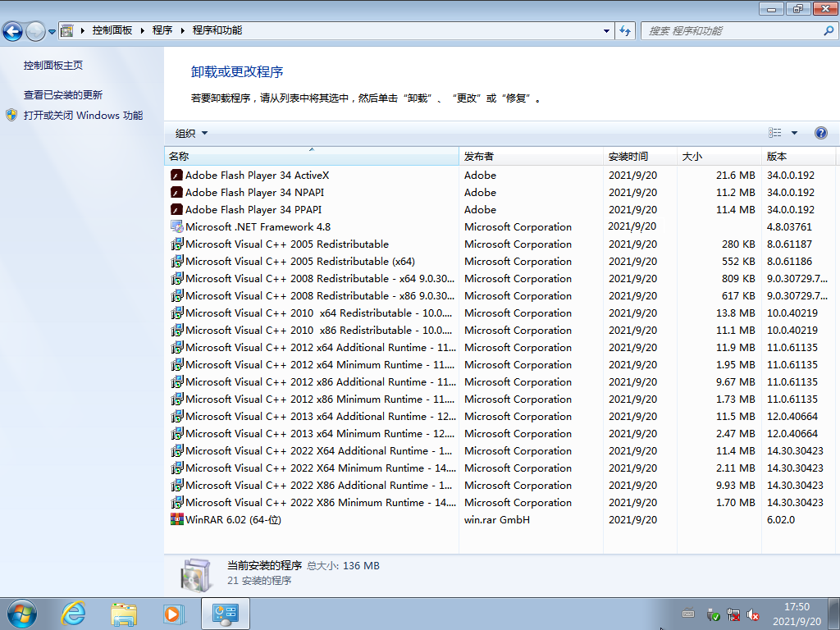The width and height of the screenshot is (840, 630).
Task: Change the view with the list view icon
Action: point(776,132)
